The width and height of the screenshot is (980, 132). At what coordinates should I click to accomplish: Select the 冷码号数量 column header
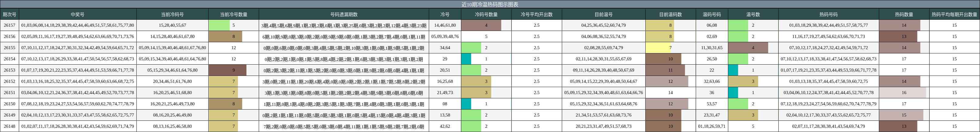pos(486,14)
